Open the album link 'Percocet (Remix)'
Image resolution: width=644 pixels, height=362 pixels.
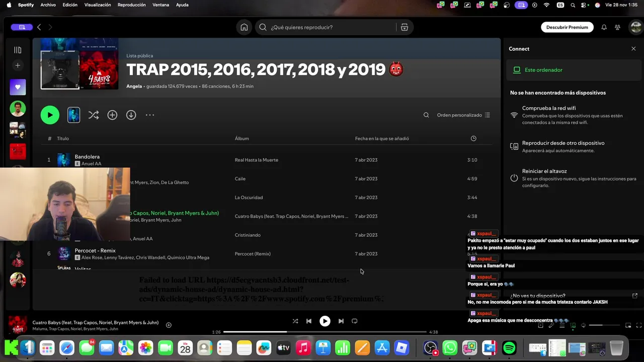(253, 254)
